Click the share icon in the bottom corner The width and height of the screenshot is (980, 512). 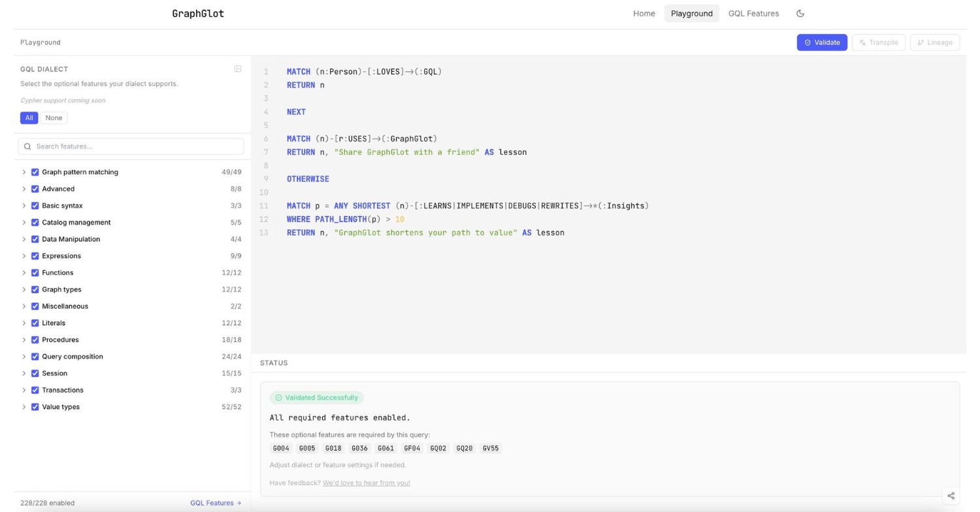[x=951, y=496]
